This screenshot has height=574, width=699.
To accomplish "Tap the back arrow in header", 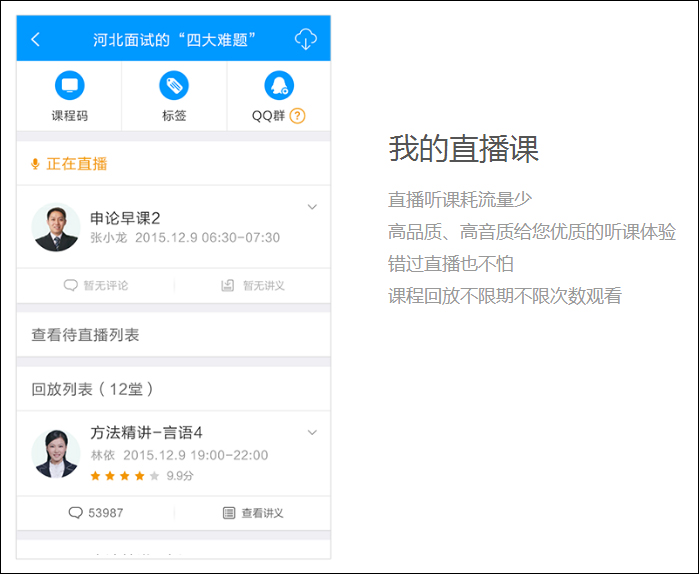I will 36,40.
